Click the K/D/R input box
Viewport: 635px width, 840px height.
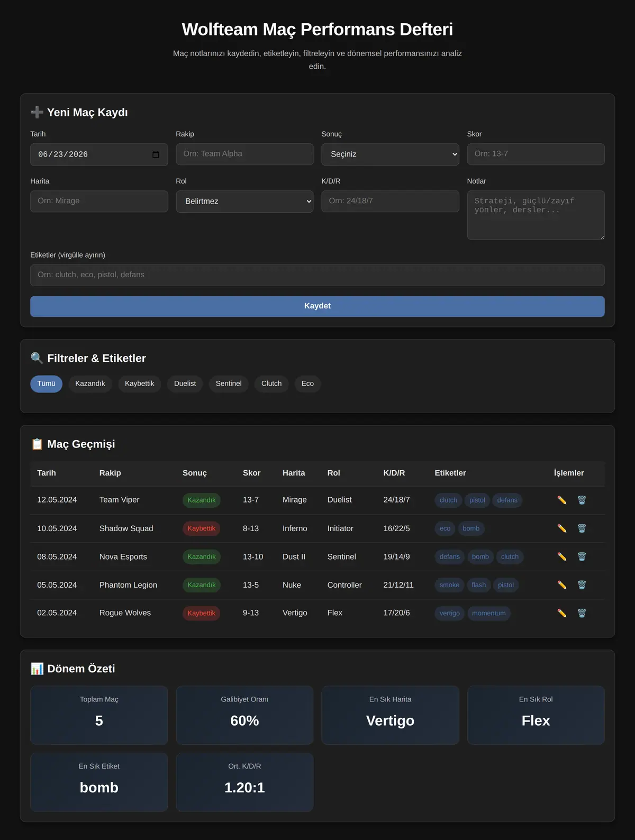coord(390,201)
